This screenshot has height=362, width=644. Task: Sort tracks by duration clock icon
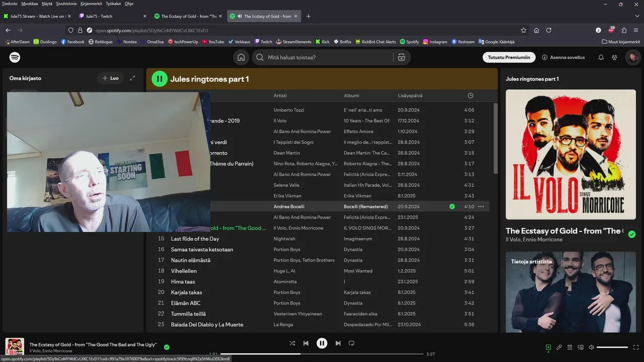[470, 96]
